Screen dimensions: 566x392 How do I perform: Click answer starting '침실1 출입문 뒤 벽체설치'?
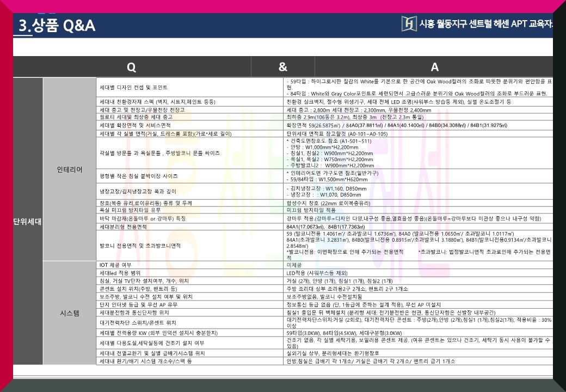click(x=391, y=313)
